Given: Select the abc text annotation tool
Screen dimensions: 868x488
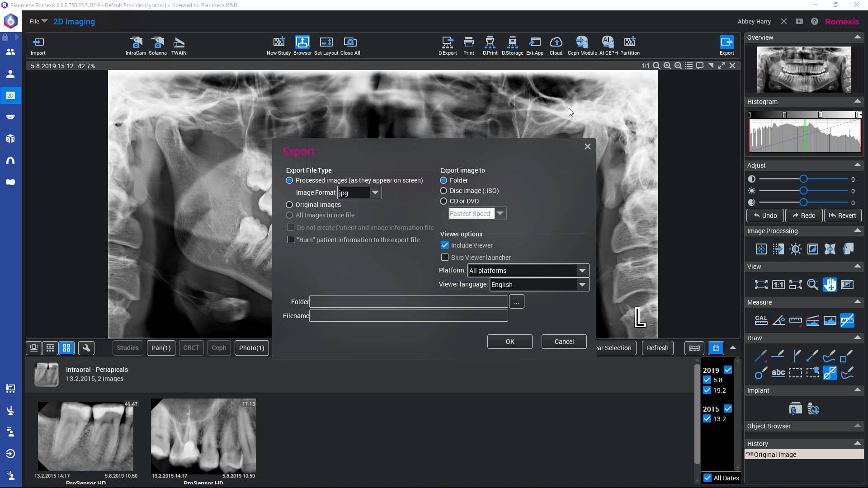Looking at the screenshot, I should [x=778, y=373].
